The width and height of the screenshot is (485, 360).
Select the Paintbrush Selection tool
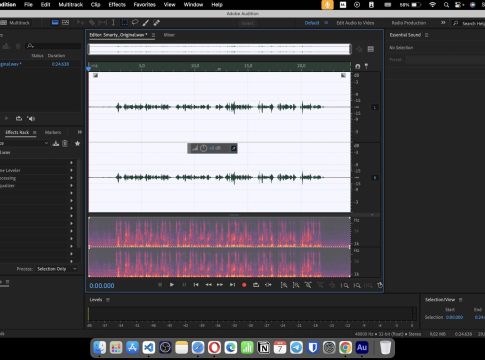pos(146,22)
